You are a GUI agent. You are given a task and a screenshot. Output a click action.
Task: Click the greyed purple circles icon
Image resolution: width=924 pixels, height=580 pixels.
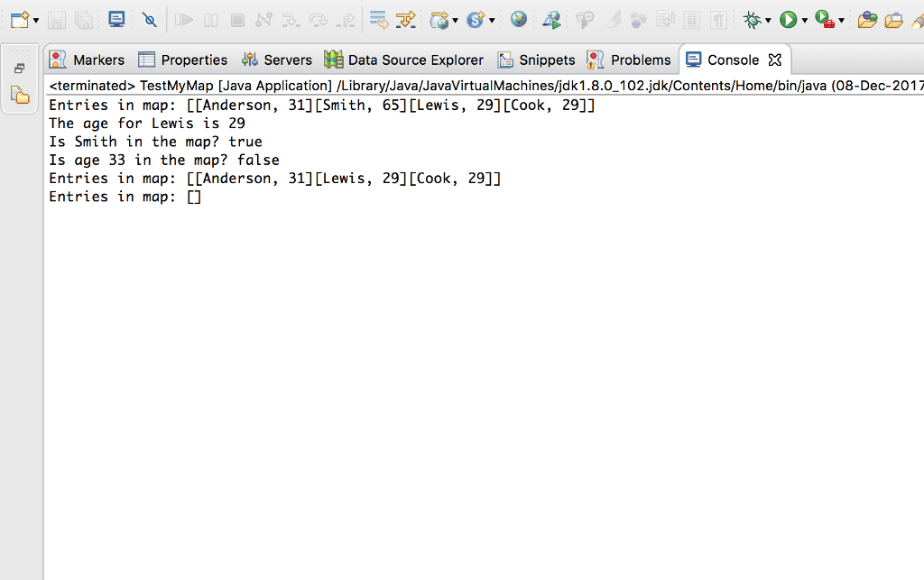tap(638, 21)
